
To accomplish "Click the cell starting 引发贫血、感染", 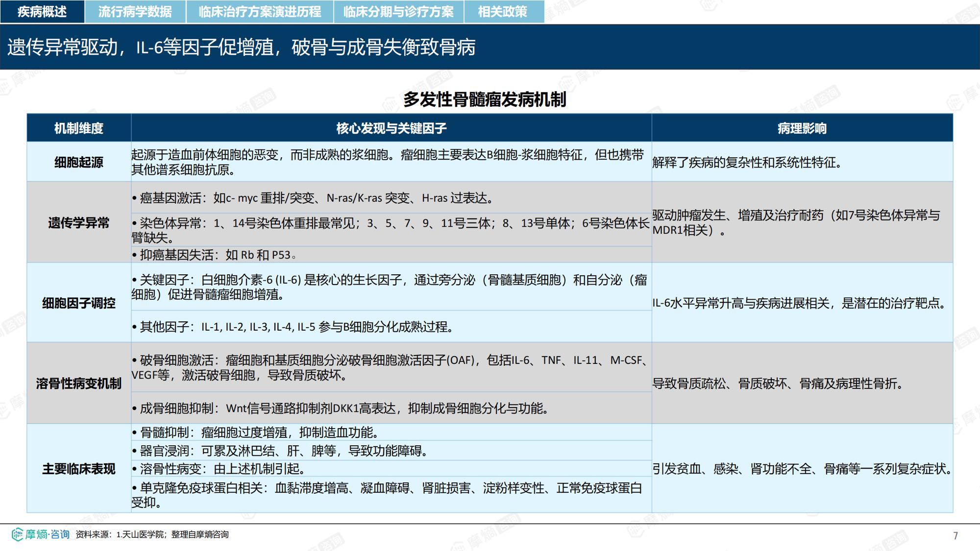I will [802, 469].
